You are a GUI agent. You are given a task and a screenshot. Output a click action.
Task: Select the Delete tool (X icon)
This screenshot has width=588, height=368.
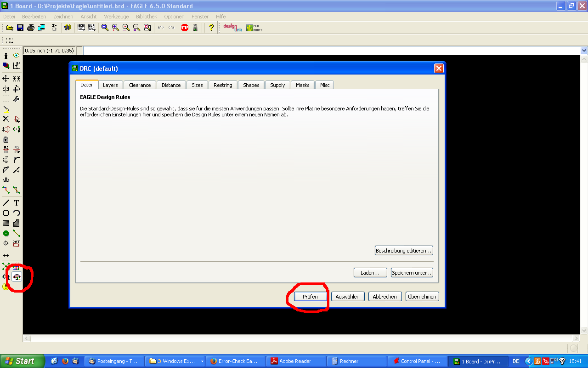click(6, 119)
